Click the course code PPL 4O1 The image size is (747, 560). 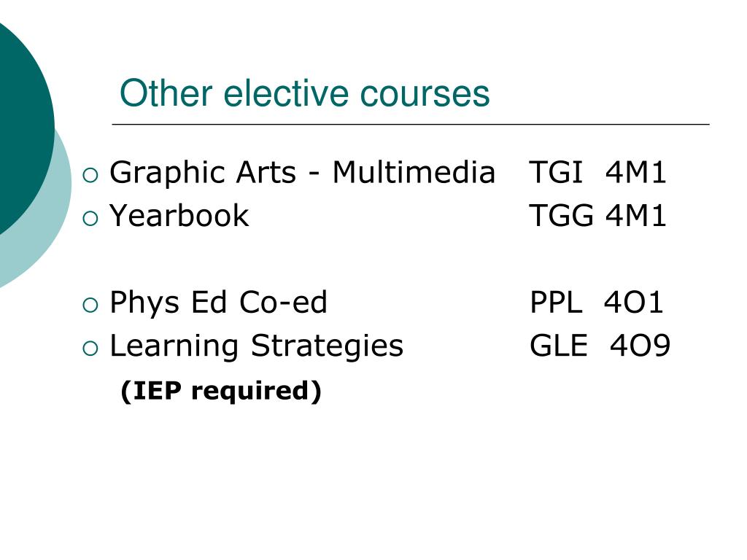(x=597, y=303)
